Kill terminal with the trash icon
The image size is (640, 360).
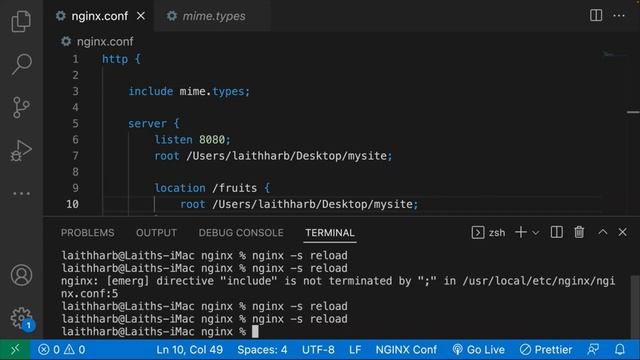579,232
